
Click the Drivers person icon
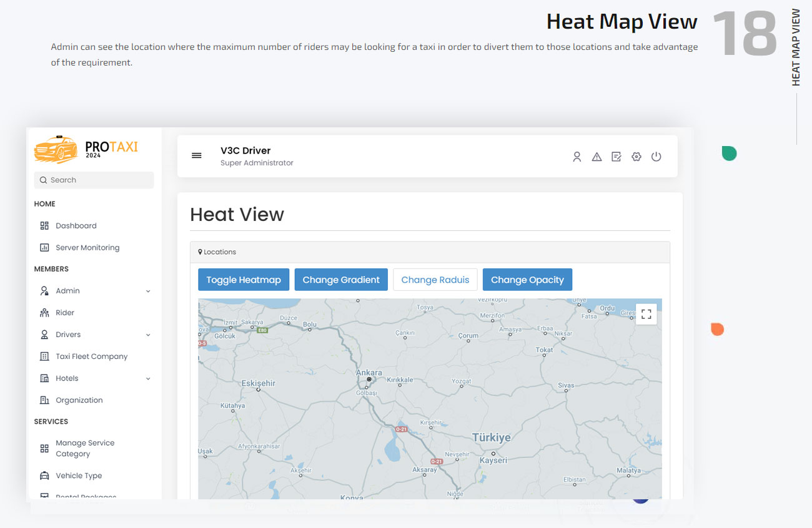[x=44, y=335]
